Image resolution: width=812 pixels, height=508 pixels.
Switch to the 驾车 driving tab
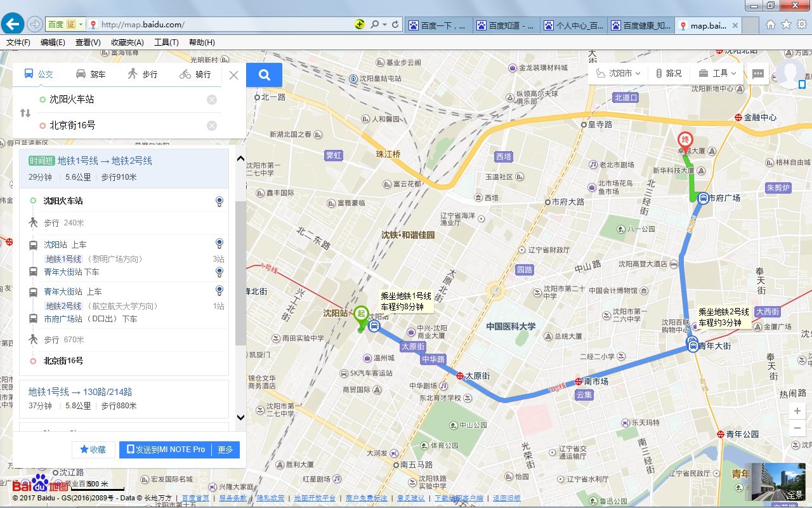[91, 74]
